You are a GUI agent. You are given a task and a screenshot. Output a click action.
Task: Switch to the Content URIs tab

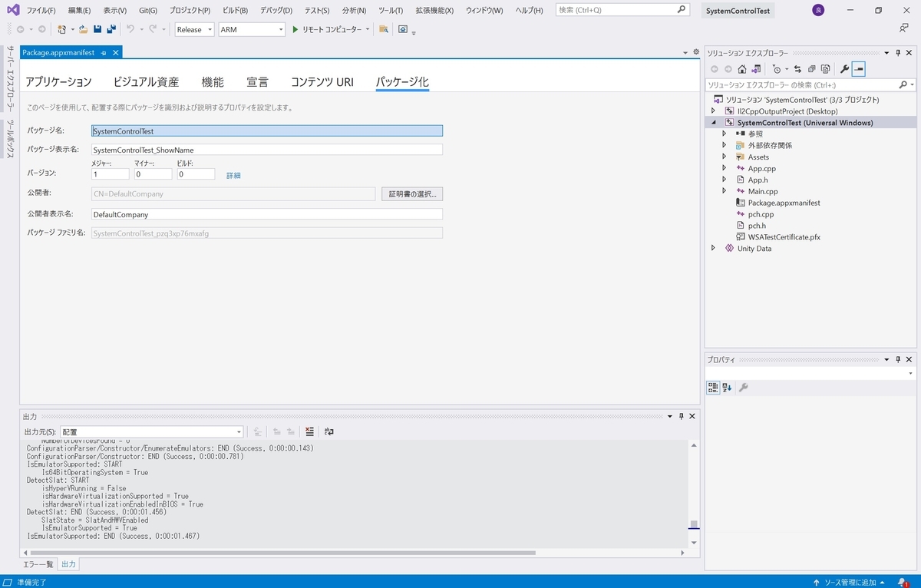(x=322, y=82)
